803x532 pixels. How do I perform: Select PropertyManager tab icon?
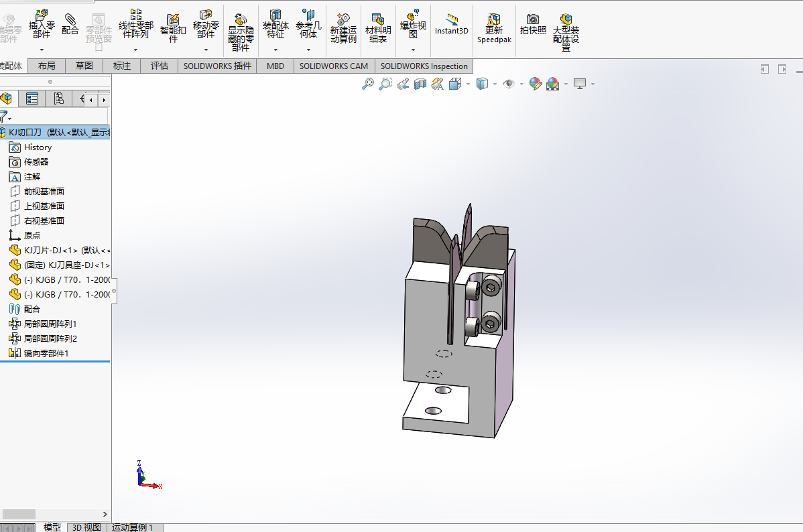point(32,98)
